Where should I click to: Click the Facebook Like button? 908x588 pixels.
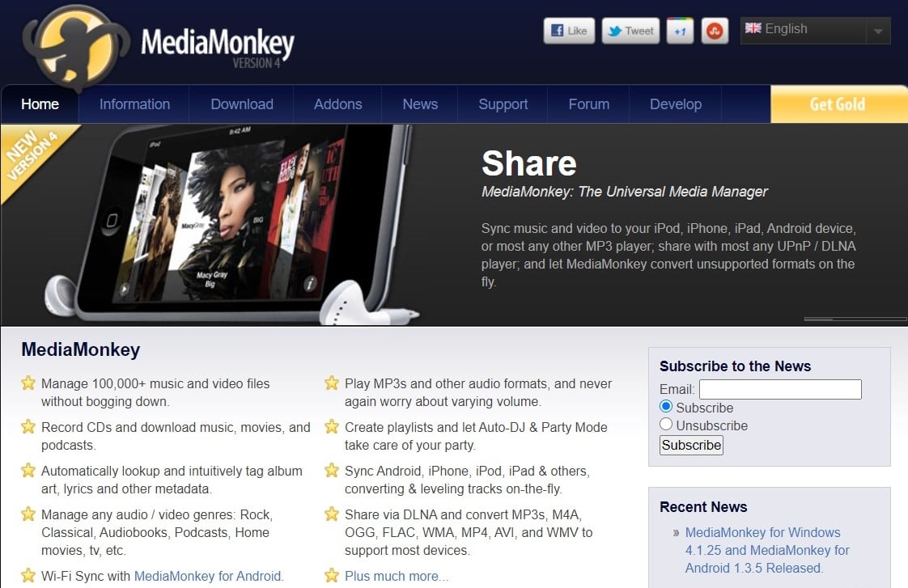click(569, 31)
